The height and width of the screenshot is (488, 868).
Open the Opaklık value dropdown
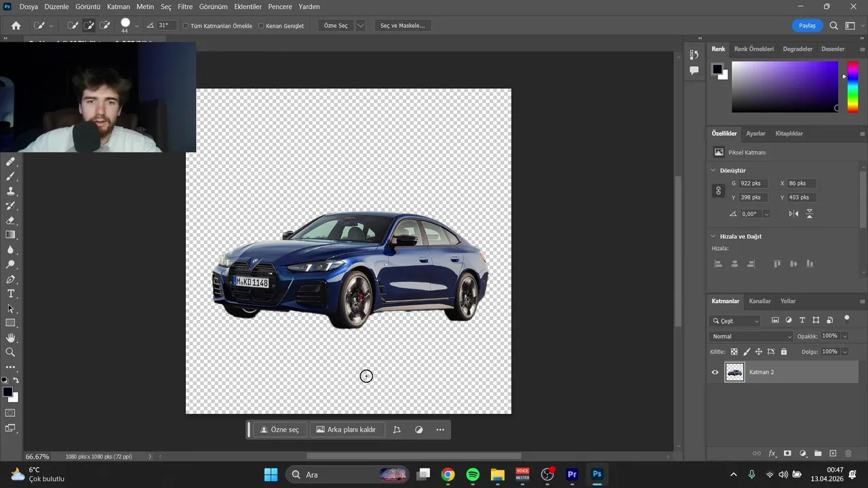[x=844, y=336]
